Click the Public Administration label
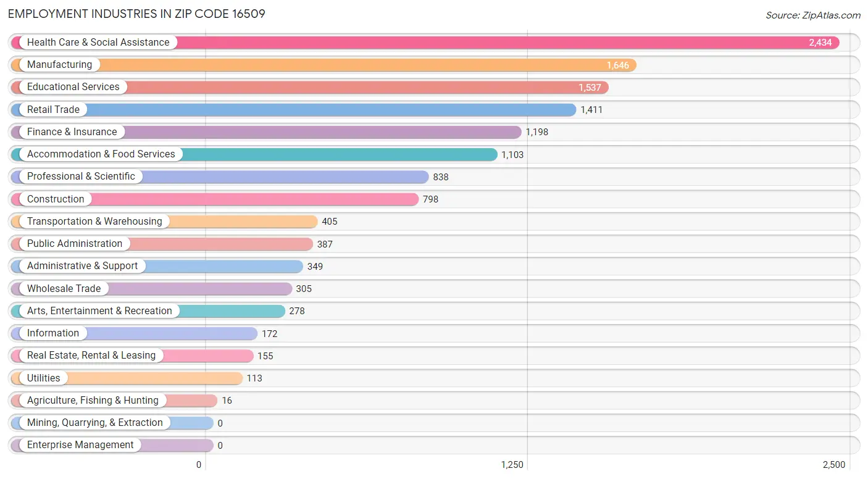868x479 pixels. point(75,244)
